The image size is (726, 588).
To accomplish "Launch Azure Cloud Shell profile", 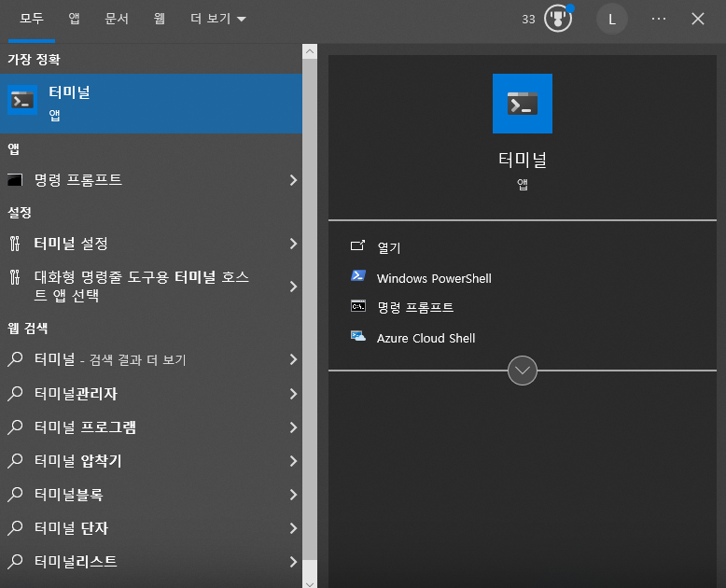I will coord(426,338).
